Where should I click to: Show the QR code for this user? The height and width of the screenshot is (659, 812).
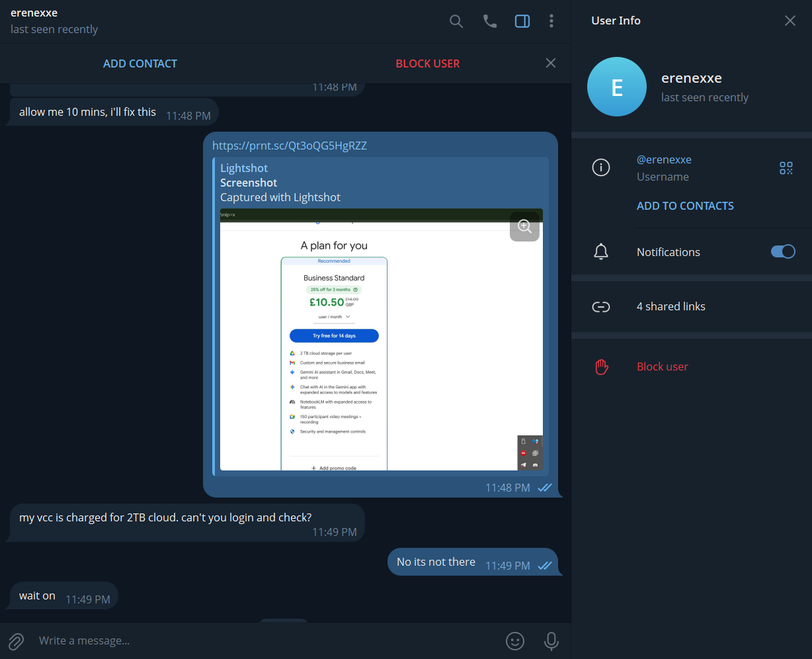point(786,168)
